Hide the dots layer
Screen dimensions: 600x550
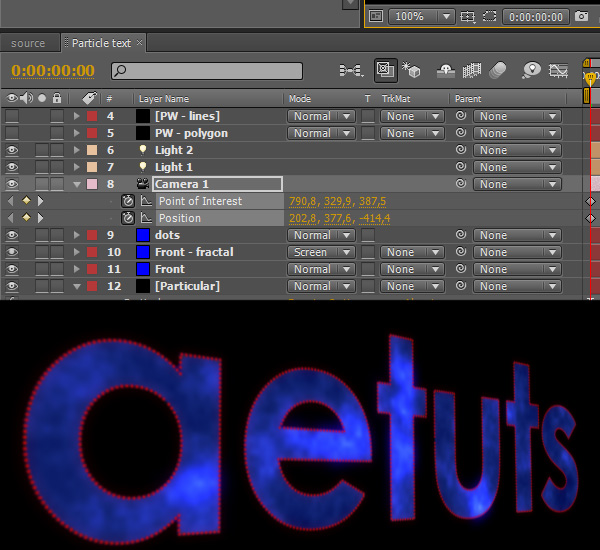click(x=12, y=235)
